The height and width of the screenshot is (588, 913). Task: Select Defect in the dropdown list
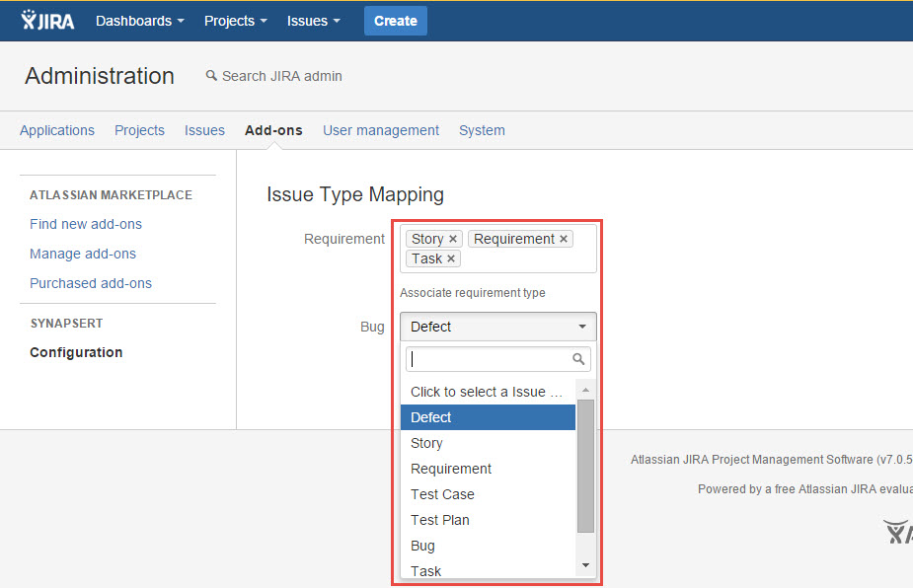click(x=488, y=417)
